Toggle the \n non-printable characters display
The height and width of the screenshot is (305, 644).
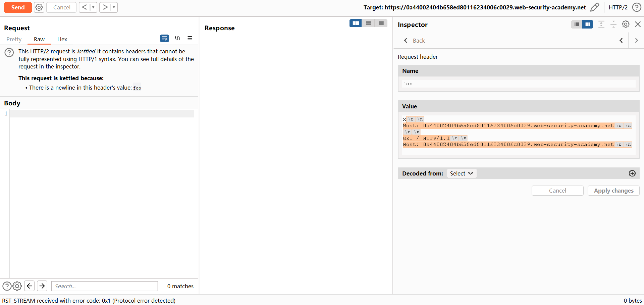tap(177, 38)
